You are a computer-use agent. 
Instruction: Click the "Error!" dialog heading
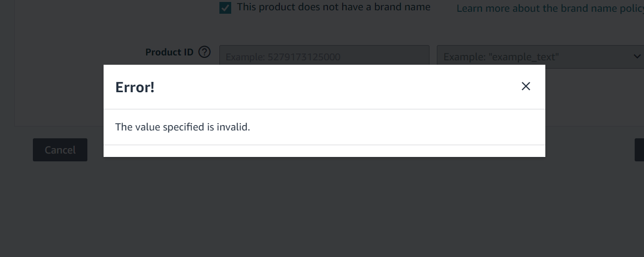click(135, 87)
